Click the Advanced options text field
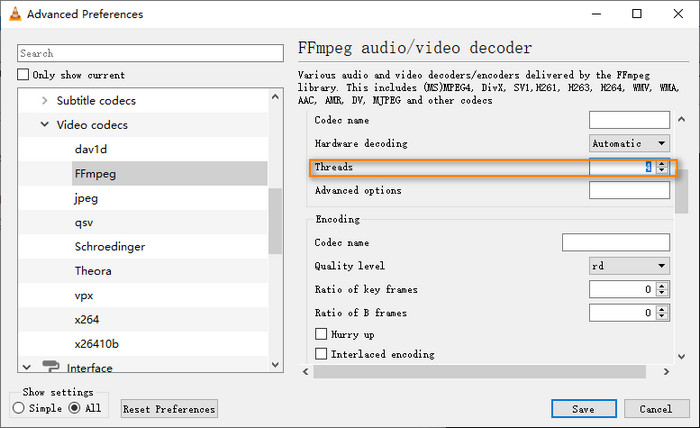700x428 pixels. [629, 190]
